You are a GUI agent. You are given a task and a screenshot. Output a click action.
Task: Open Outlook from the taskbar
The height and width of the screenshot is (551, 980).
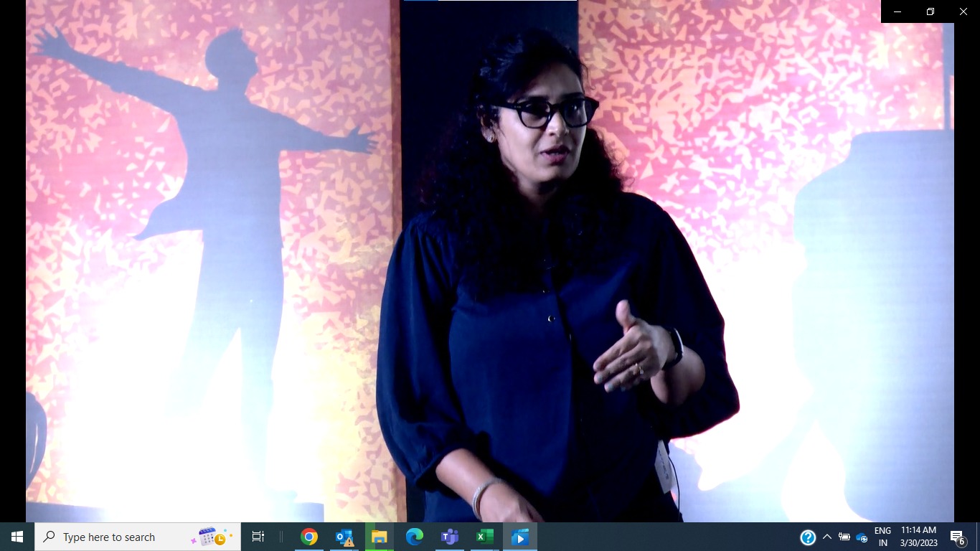point(344,537)
